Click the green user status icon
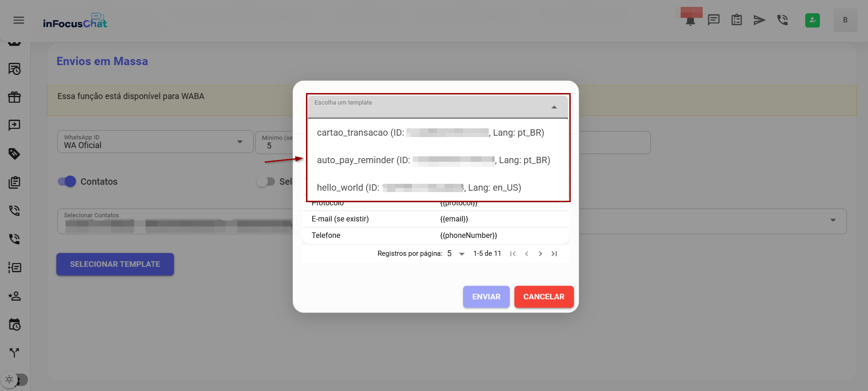868x391 pixels. pyautogui.click(x=812, y=20)
